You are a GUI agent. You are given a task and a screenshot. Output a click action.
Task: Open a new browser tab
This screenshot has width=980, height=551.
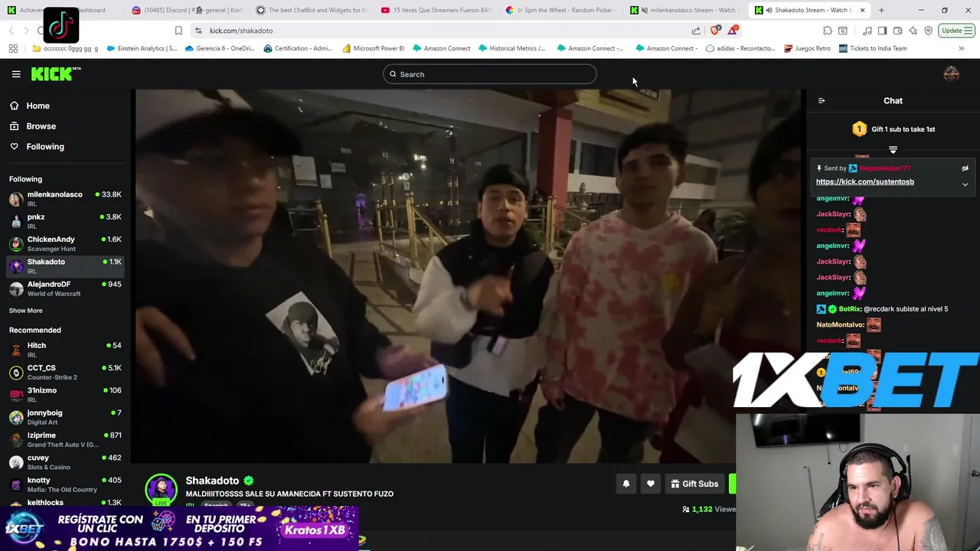(x=881, y=10)
